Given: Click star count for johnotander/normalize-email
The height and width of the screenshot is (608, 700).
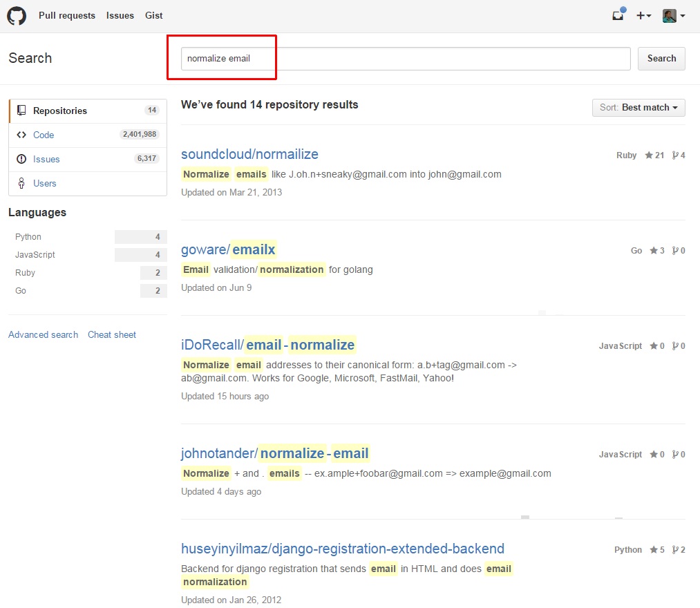Looking at the screenshot, I should point(656,455).
